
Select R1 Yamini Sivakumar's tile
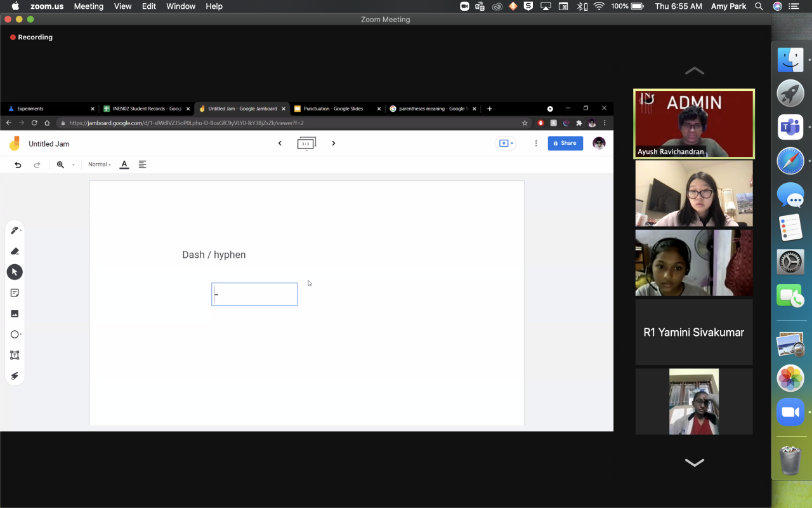tap(694, 332)
